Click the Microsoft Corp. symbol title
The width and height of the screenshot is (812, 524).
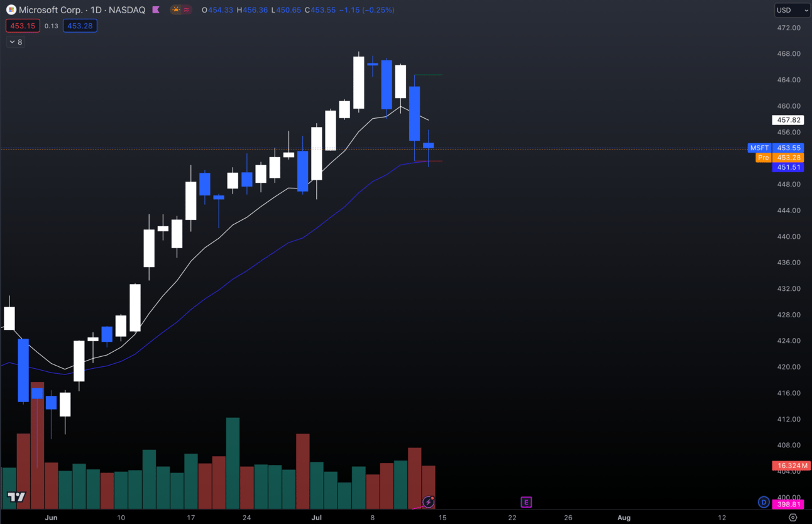coord(50,10)
